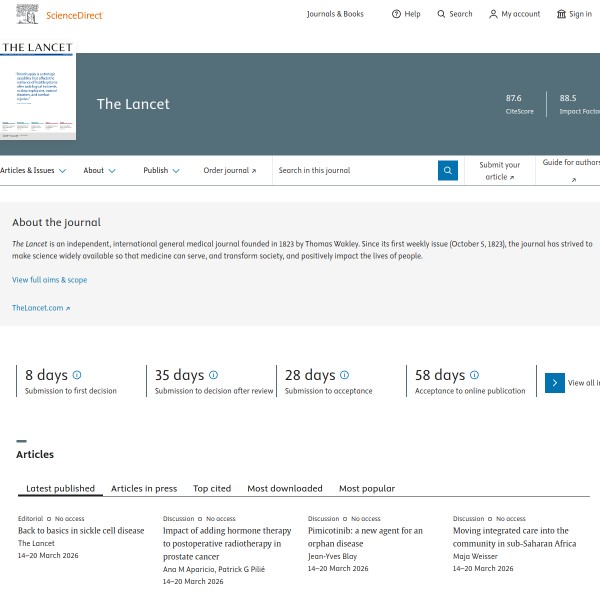
Task: Expand the Publish menu chevron
Action: pyautogui.click(x=176, y=171)
